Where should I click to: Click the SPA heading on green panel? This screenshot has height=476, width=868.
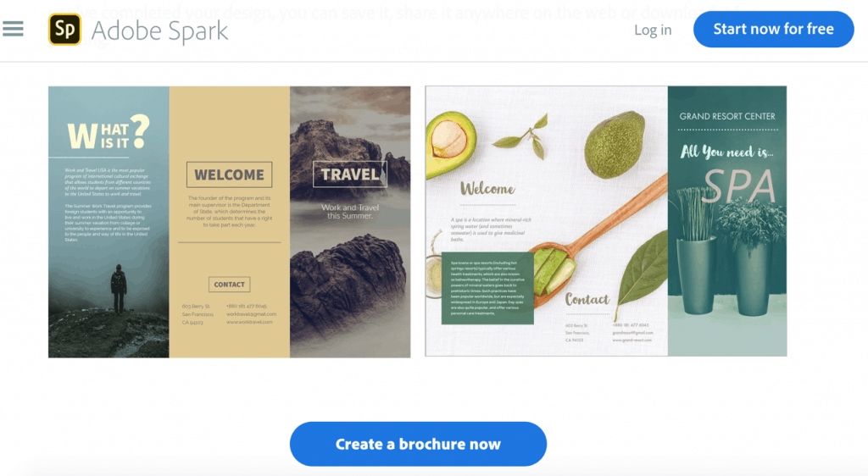(x=739, y=186)
